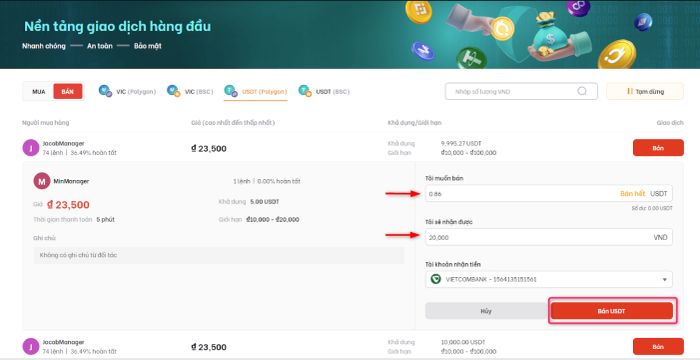Click the Giá price column header
The image size is (700, 360).
tap(233, 122)
